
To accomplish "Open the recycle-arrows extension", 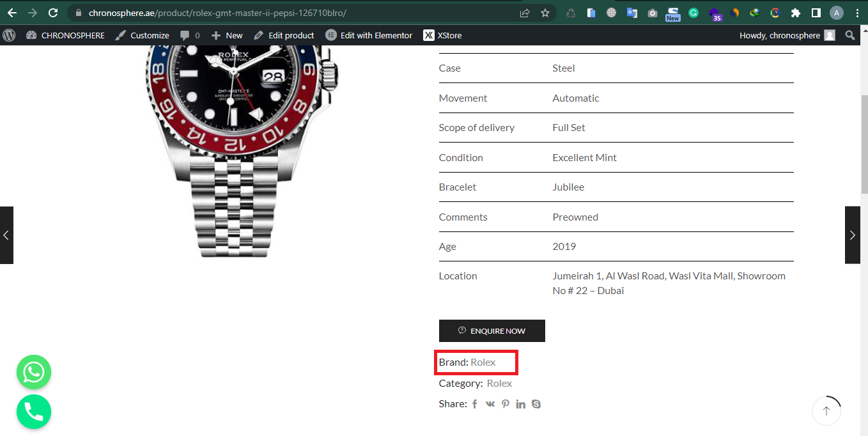I will coord(571,13).
